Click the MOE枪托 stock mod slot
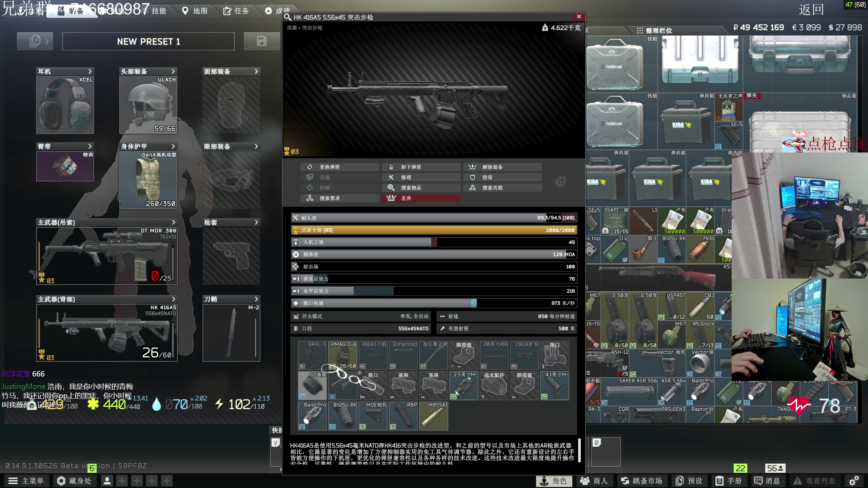The width and height of the screenshot is (868, 488). [x=373, y=416]
